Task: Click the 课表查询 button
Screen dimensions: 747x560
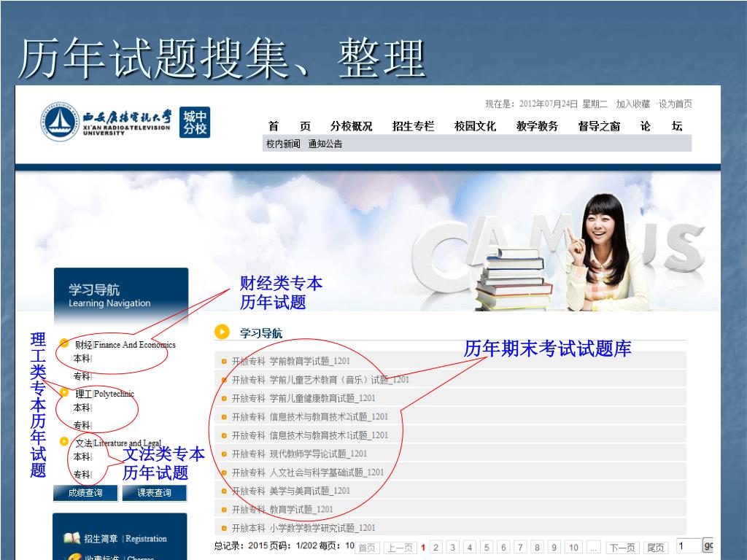Action: tap(155, 493)
